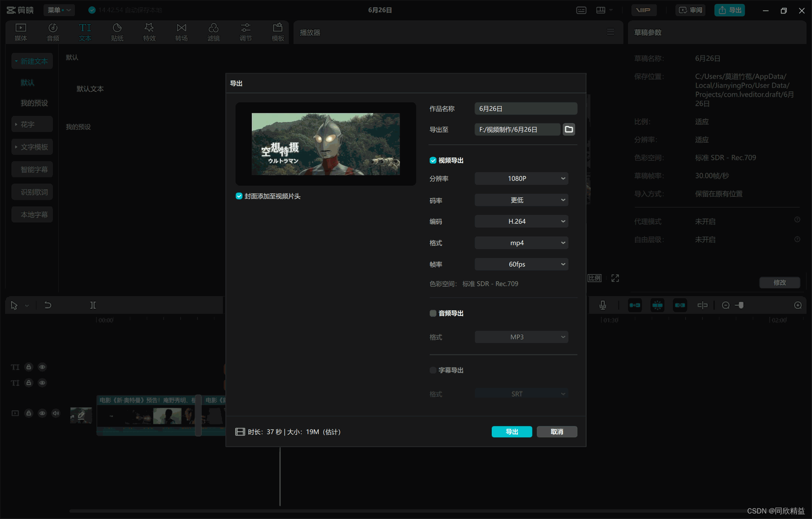This screenshot has width=812, height=519.
Task: Click the export cover thumbnail preview
Action: (x=326, y=144)
